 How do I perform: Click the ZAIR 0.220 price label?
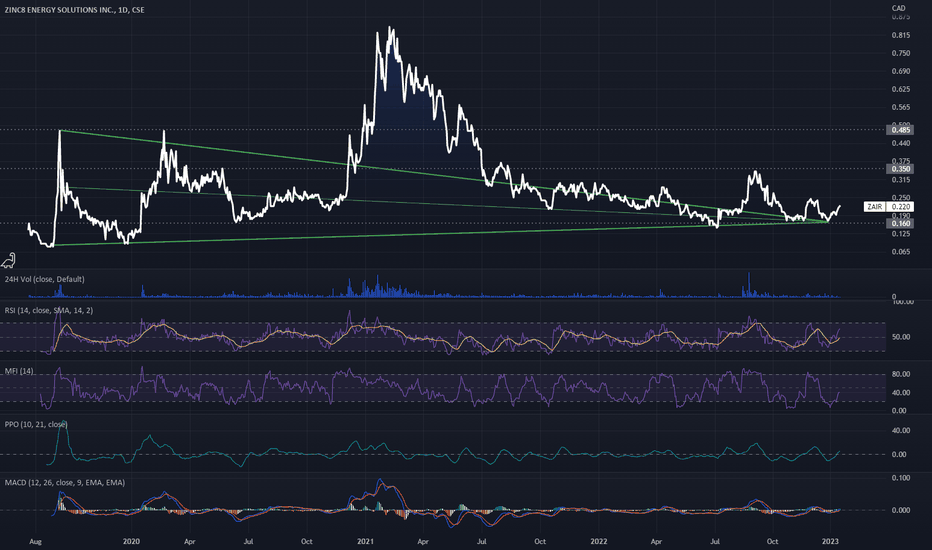pyautogui.click(x=889, y=207)
